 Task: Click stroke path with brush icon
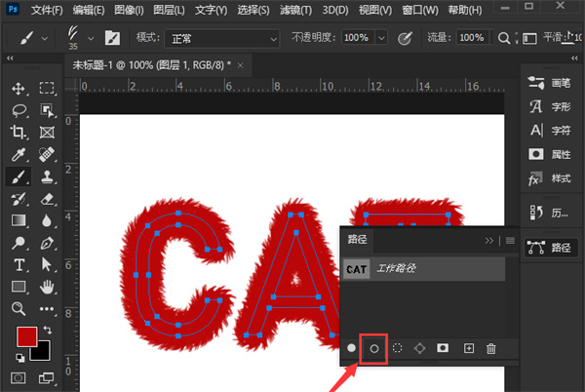373,347
